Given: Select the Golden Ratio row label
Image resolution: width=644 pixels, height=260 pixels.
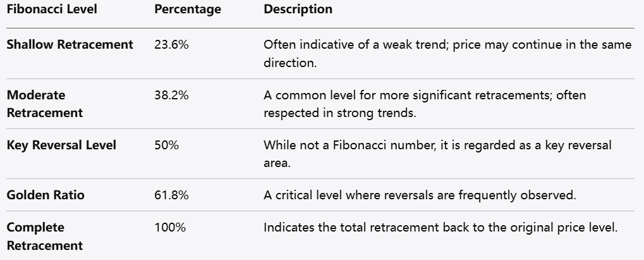Looking at the screenshot, I should coord(46,195).
